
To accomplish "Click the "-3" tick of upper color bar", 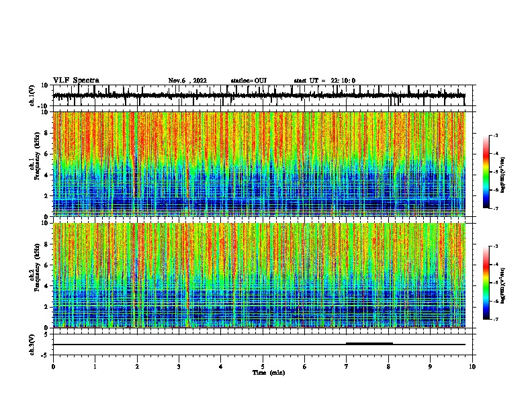I will [x=495, y=135].
